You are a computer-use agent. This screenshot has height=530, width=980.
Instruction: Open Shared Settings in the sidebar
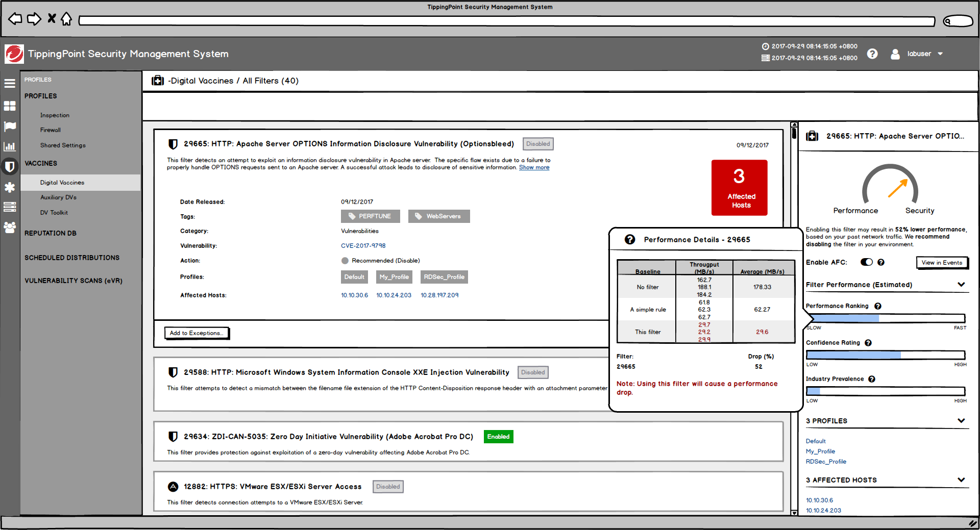pyautogui.click(x=63, y=145)
